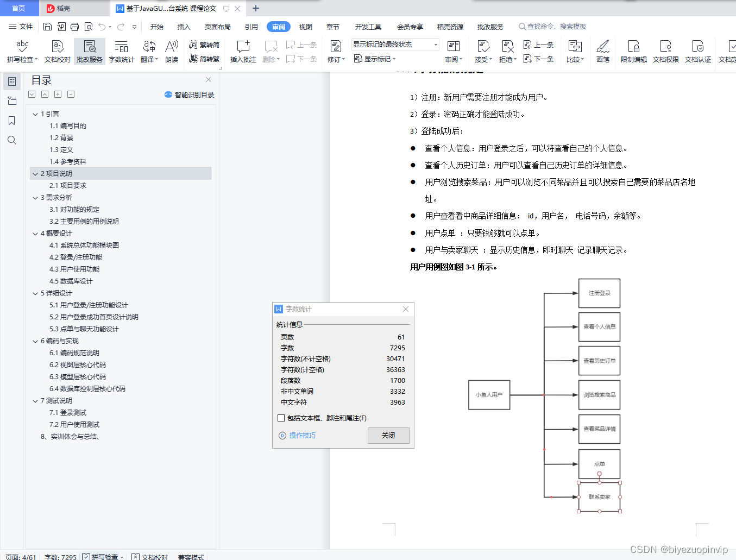Jump to 2.1 项目要求 in outline
Image resolution: width=736 pixels, height=560 pixels.
(68, 186)
